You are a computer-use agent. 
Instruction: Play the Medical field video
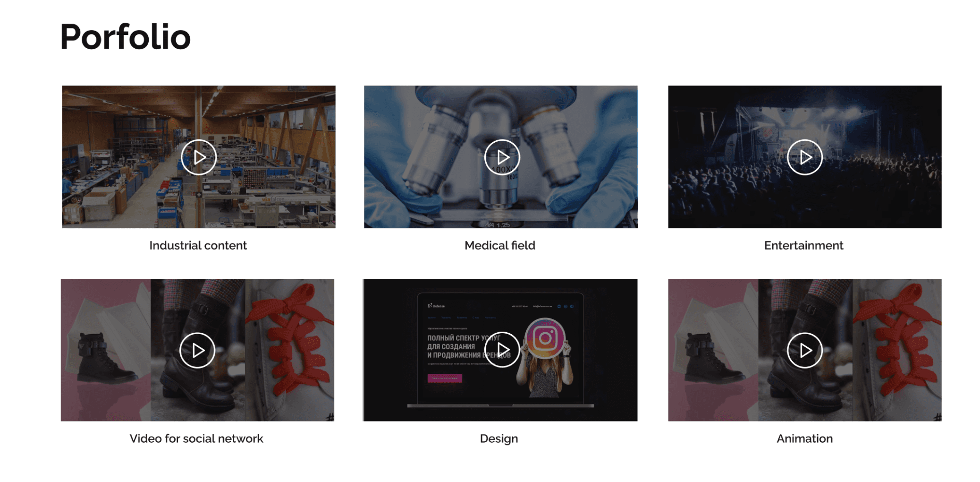(x=502, y=157)
